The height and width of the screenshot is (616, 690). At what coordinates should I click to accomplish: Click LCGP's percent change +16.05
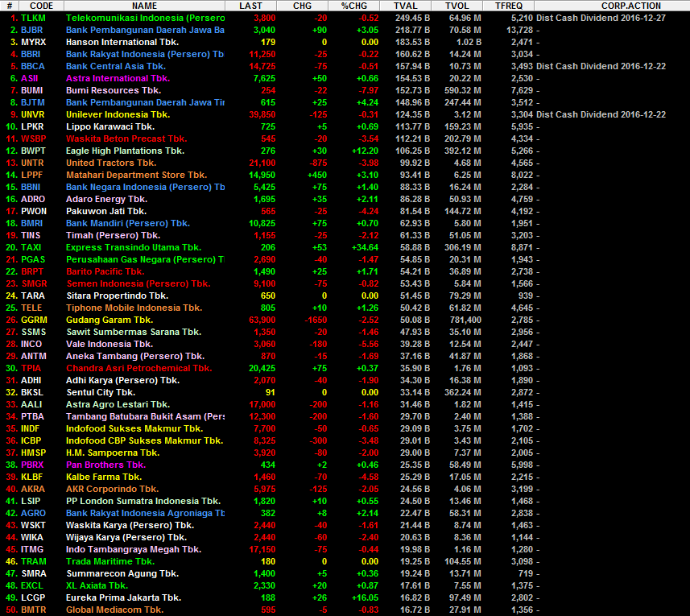pos(366,598)
